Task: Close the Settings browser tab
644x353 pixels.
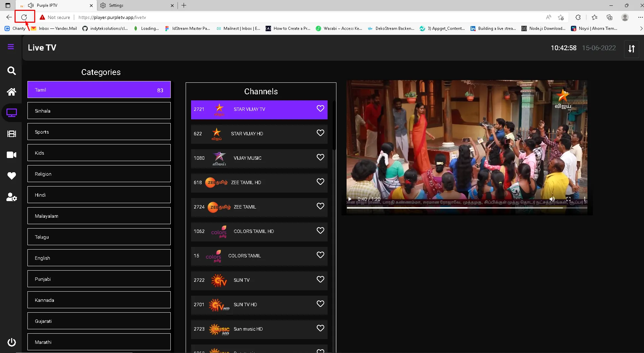Action: [172, 5]
